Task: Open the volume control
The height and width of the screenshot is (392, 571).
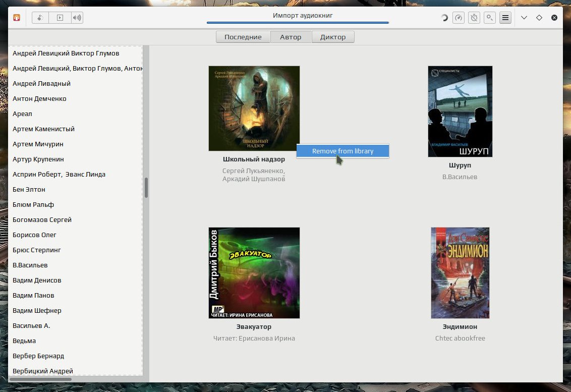Action: click(x=77, y=18)
